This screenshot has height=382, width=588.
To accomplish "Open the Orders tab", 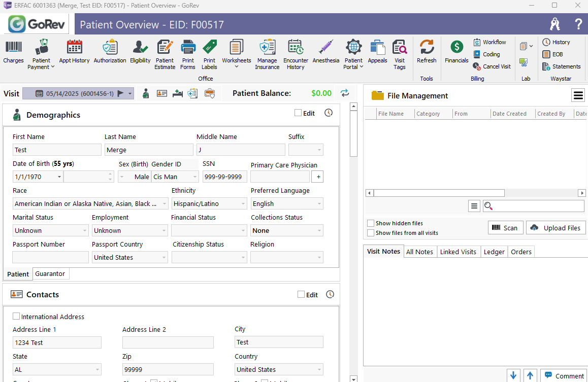I will 521,252.
